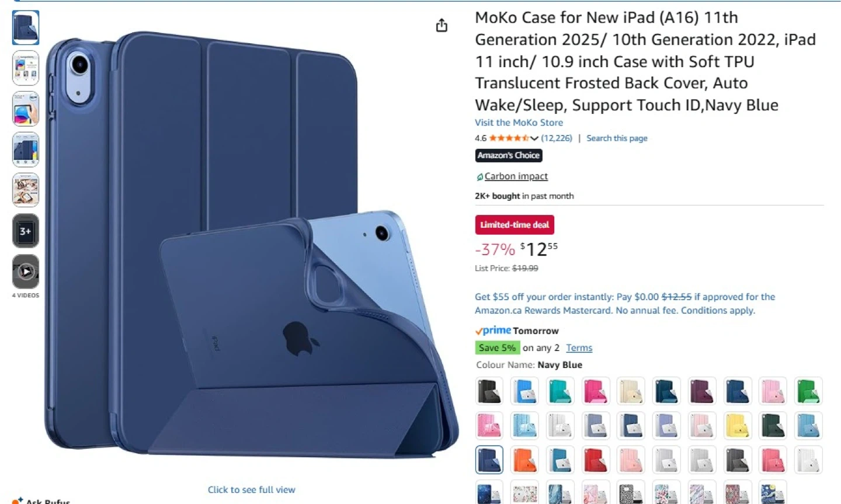Choose the red case colour swatch
This screenshot has height=504, width=841.
pos(595,460)
